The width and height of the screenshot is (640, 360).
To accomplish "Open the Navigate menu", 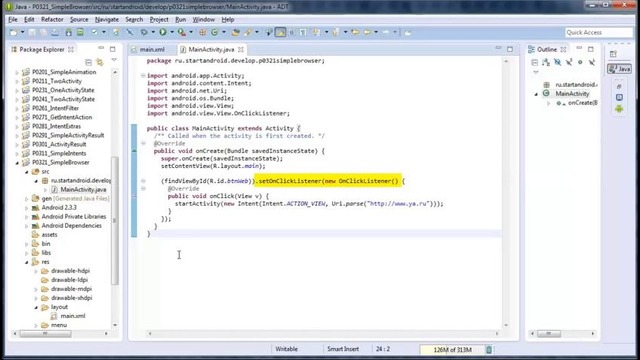I will pos(107,19).
